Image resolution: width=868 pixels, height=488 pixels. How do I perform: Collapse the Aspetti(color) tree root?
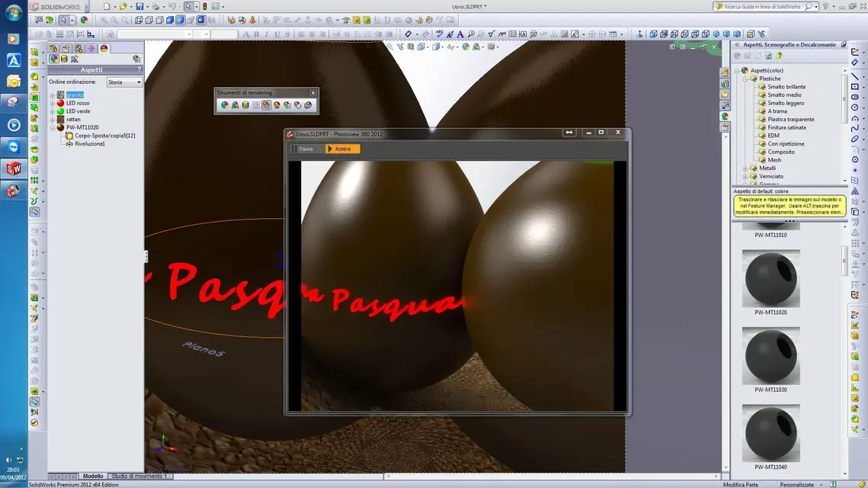[x=737, y=71]
